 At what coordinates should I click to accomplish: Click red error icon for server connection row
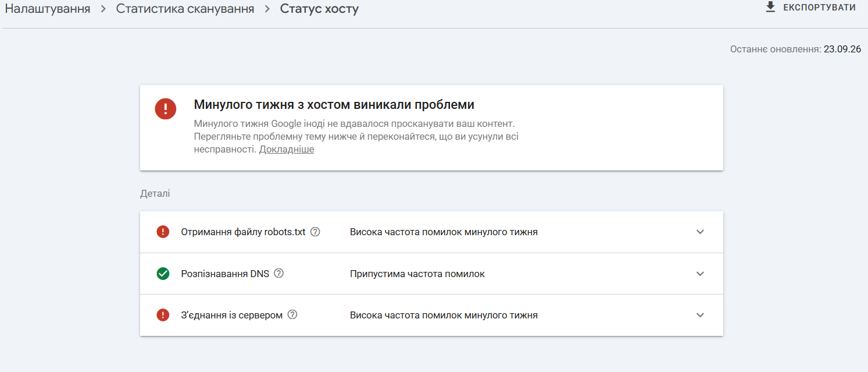163,314
